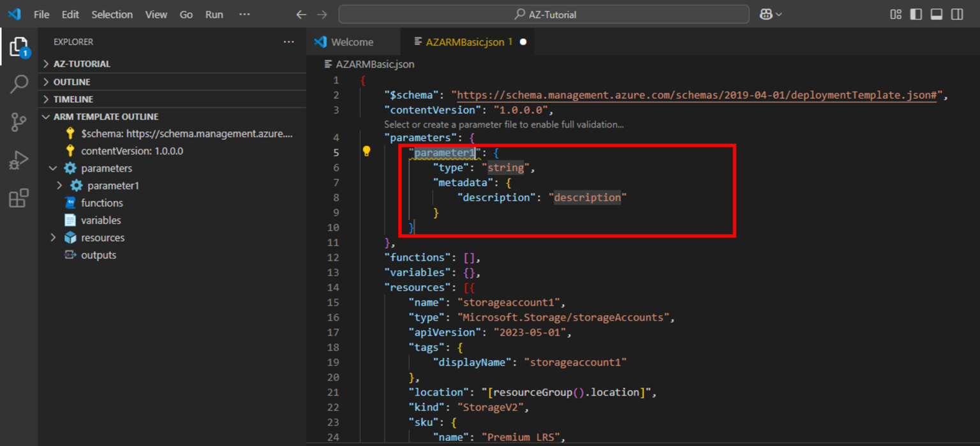
Task: Click "storageaccount1" name value on line 15
Action: pyautogui.click(x=512, y=302)
